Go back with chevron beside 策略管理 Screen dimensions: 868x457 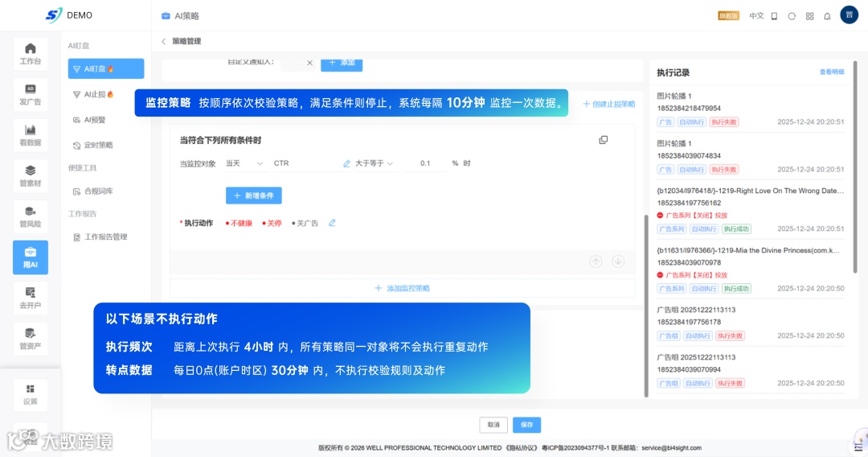coord(163,41)
